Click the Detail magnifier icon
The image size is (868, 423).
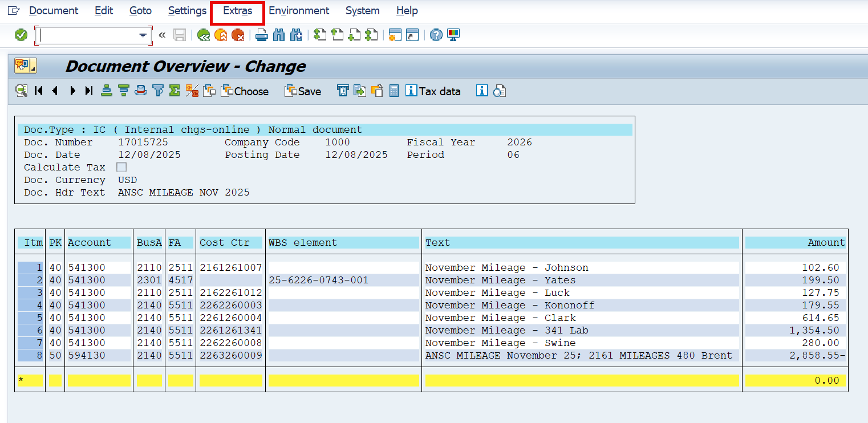pos(21,91)
